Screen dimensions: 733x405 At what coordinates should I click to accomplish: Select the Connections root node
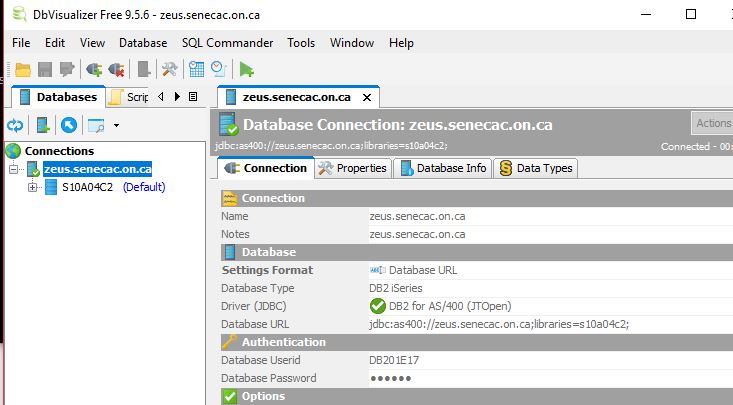(59, 151)
